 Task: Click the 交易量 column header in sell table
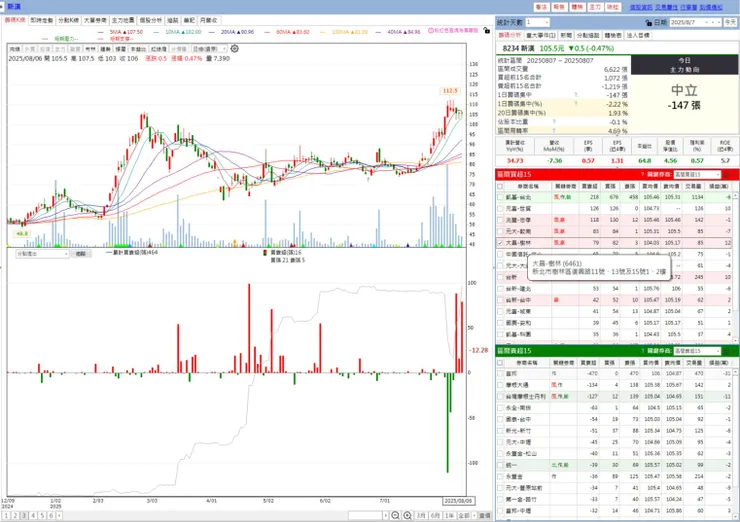[694, 363]
